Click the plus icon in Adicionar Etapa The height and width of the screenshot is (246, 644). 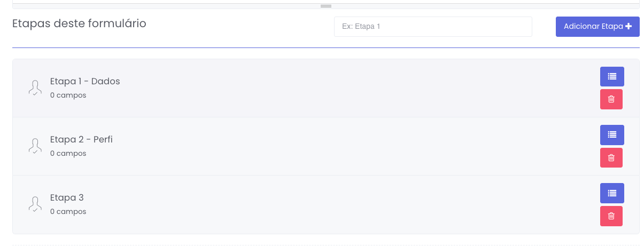pos(629,27)
